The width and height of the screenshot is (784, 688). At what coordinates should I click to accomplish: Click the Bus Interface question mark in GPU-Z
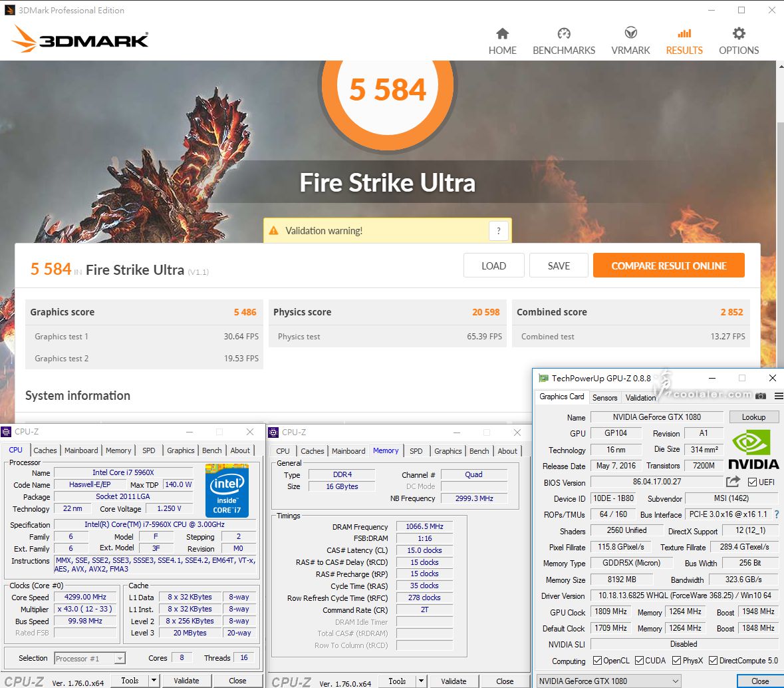click(777, 514)
